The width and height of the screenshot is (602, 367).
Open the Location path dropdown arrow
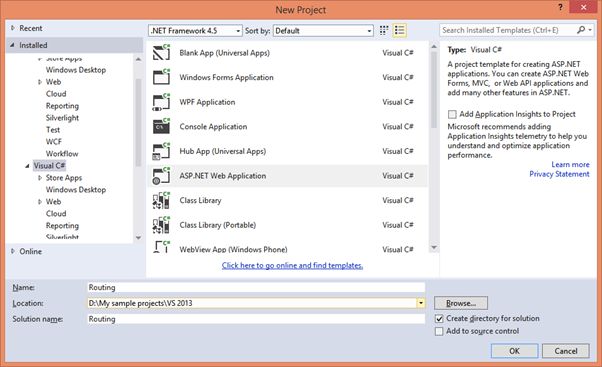tap(421, 303)
